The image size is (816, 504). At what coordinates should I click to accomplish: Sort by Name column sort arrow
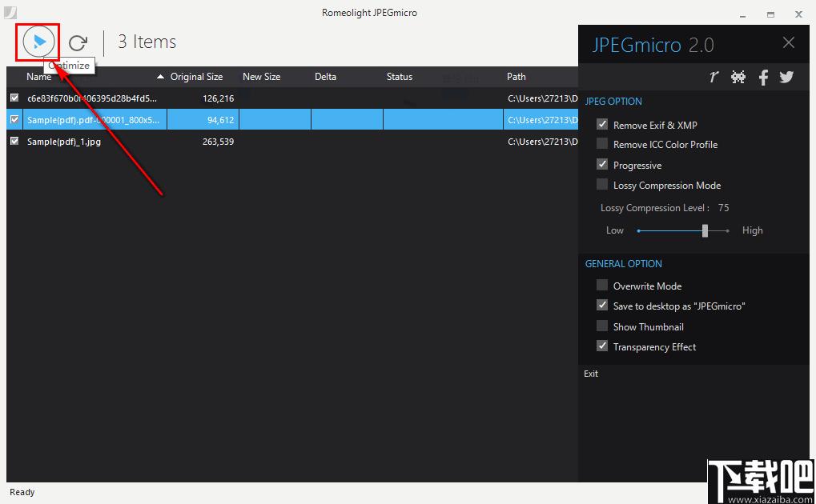point(160,77)
